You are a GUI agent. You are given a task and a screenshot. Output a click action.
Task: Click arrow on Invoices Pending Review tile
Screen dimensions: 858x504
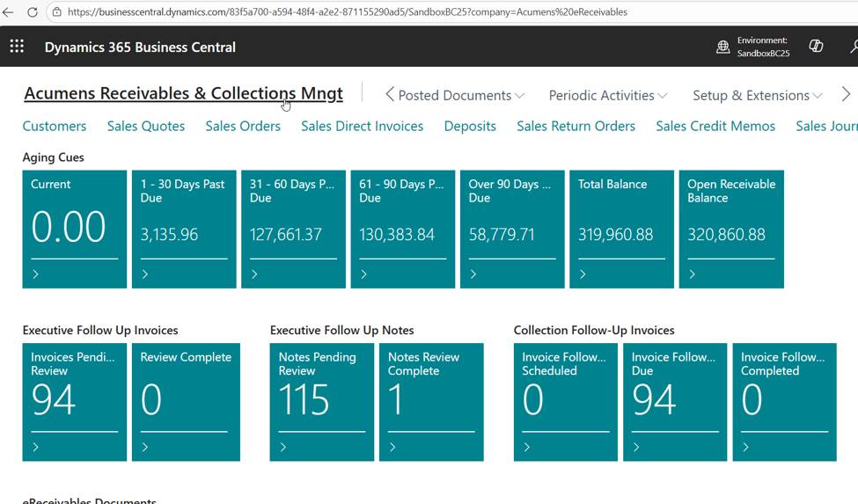[x=35, y=447]
